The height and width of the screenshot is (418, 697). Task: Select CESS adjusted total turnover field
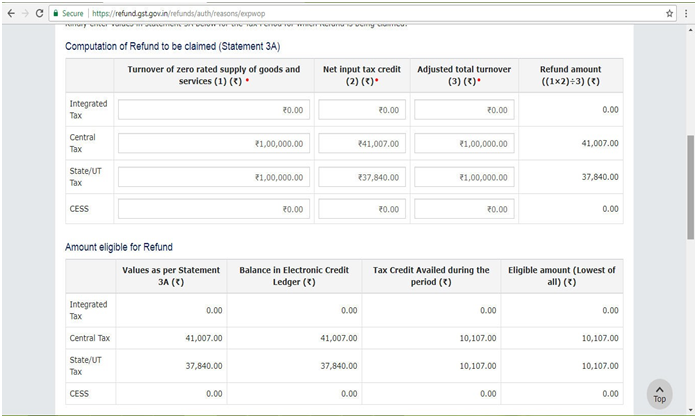click(464, 209)
